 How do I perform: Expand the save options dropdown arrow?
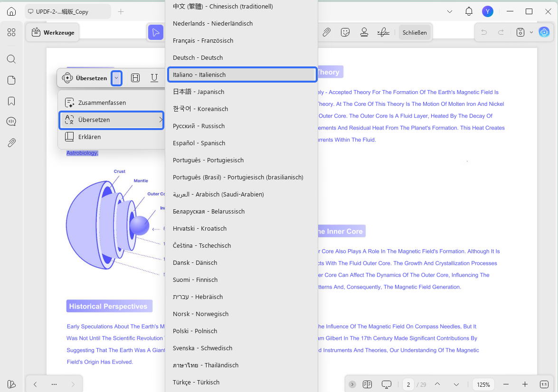point(531,32)
